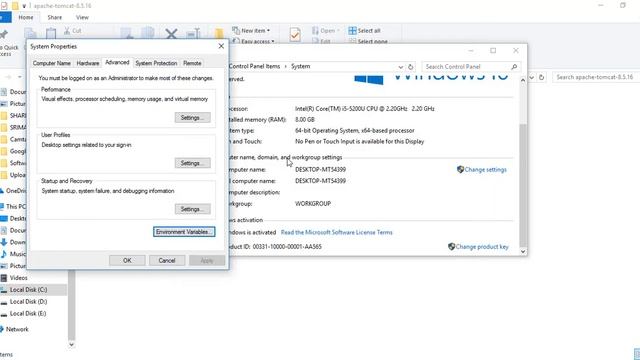Confirm System Properties with OK
Viewport: 640px width, 360px height.
[x=127, y=260]
